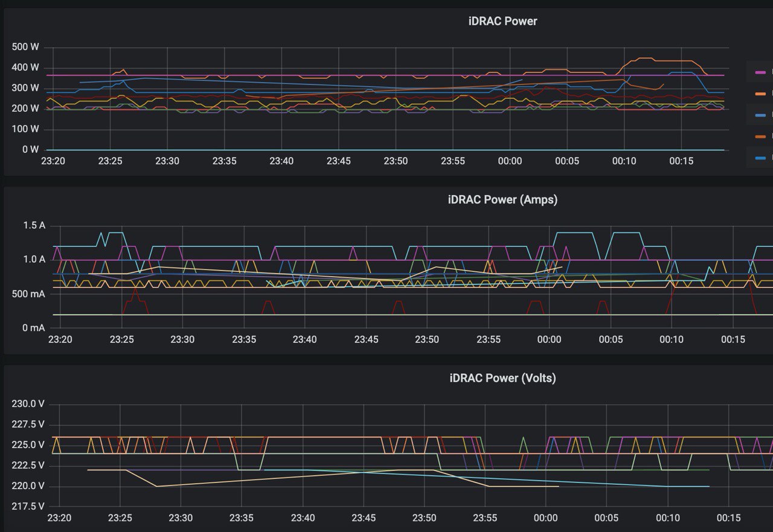
Task: Click "23:30" on the Volts chart time axis
Action: click(x=181, y=518)
